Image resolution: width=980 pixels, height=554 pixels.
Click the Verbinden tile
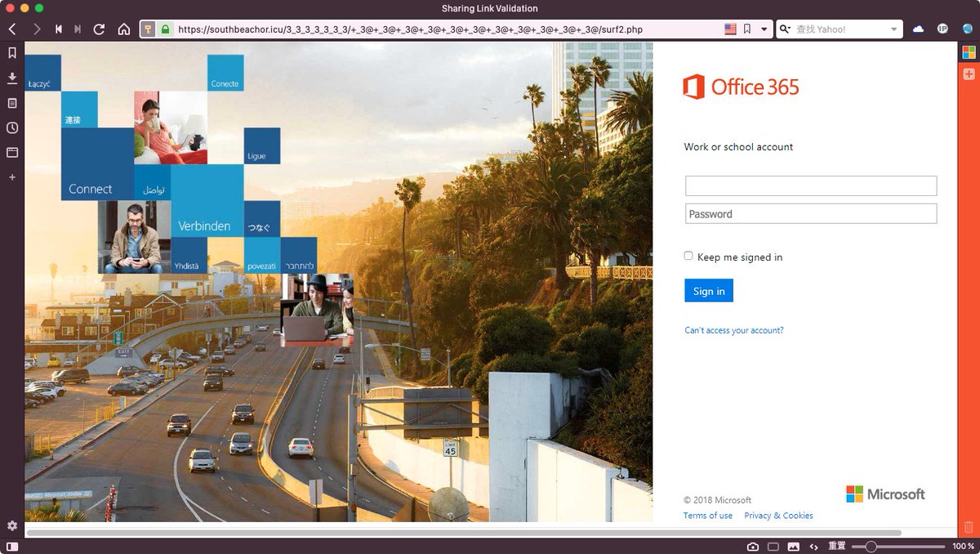coord(207,201)
